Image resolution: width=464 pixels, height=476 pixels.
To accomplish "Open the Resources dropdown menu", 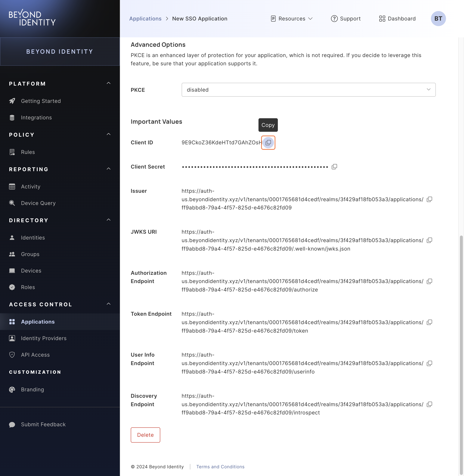I will point(292,19).
